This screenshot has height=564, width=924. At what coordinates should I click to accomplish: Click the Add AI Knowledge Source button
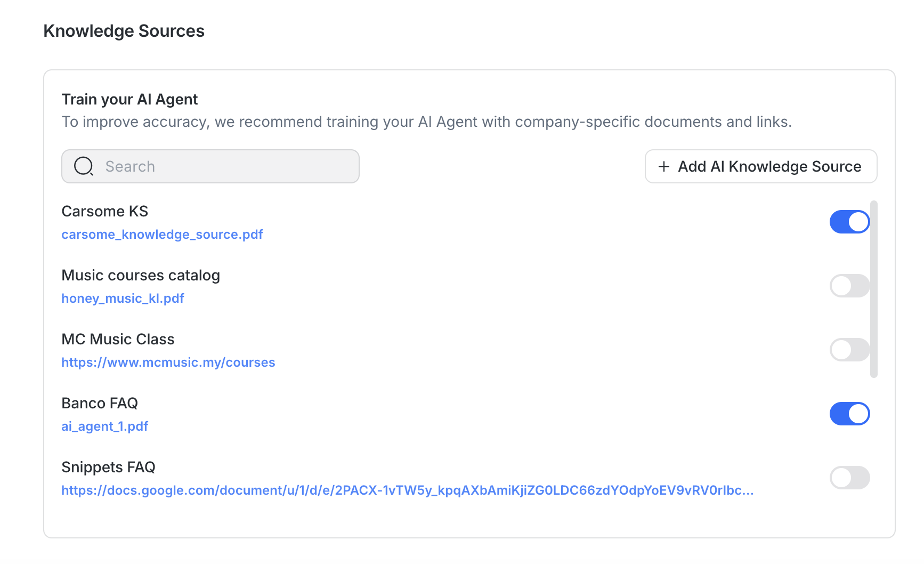pos(760,166)
